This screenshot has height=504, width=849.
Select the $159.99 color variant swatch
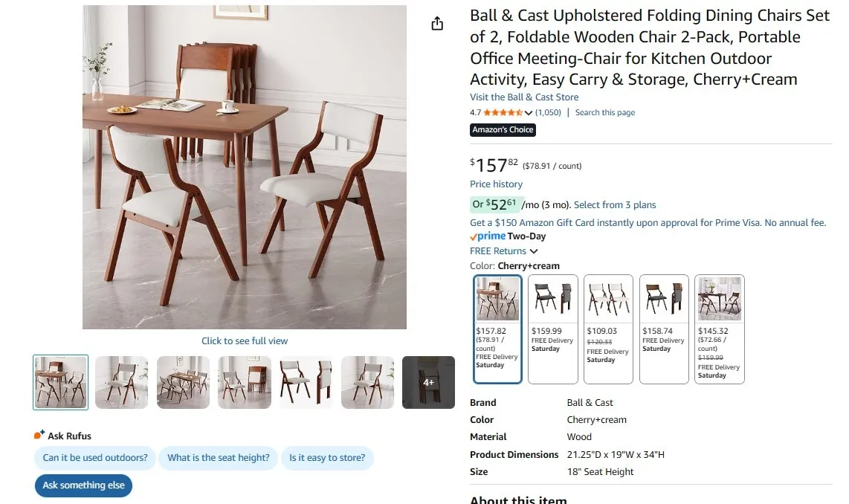point(552,329)
